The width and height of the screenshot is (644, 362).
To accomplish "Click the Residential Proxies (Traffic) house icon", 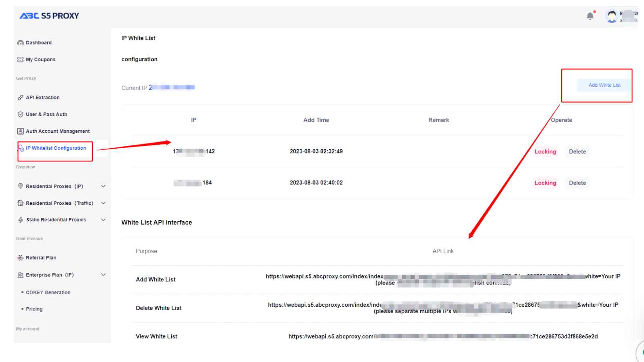I will pos(20,203).
